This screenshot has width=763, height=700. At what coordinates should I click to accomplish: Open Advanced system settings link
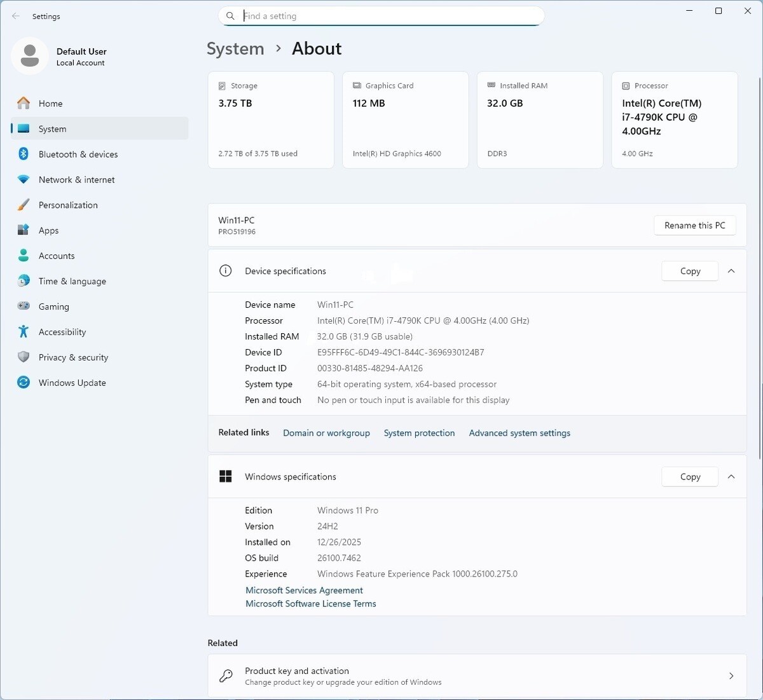tap(519, 433)
